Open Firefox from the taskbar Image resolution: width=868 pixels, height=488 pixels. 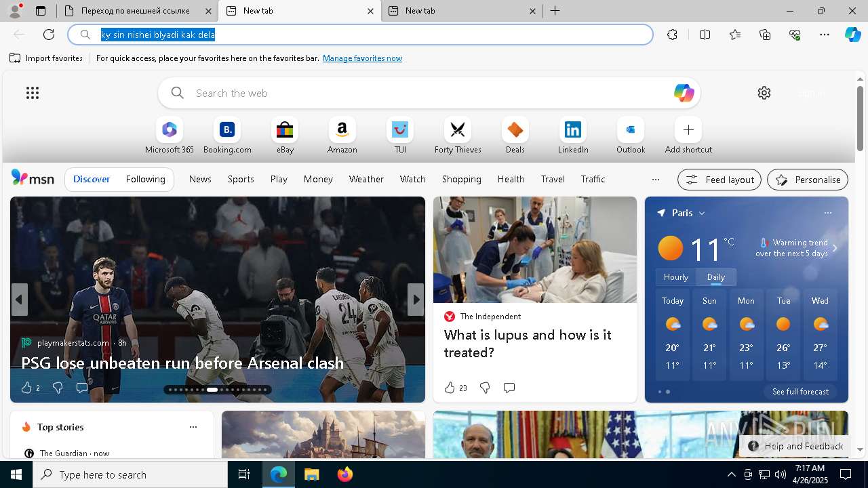coord(344,474)
